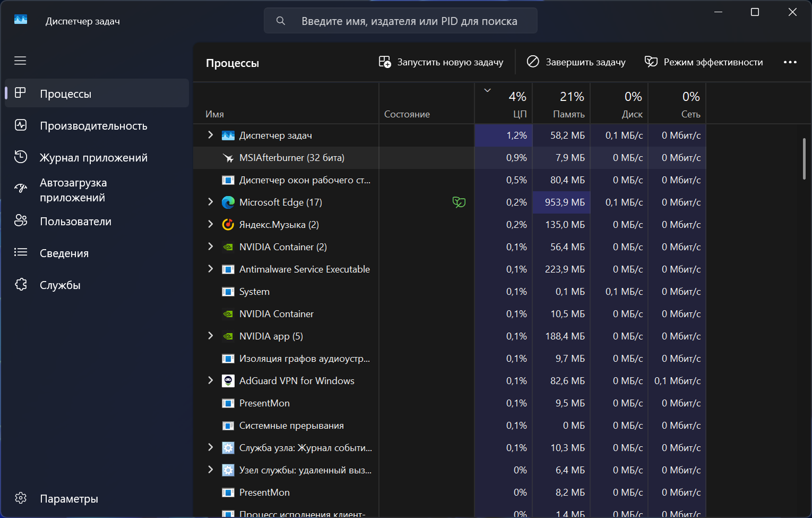Open the Пользователи page
The height and width of the screenshot is (518, 812).
(x=97, y=221)
